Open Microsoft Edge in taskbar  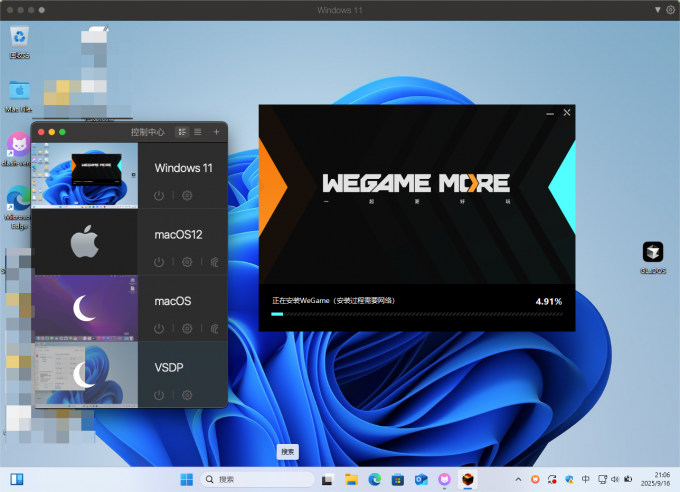click(375, 479)
